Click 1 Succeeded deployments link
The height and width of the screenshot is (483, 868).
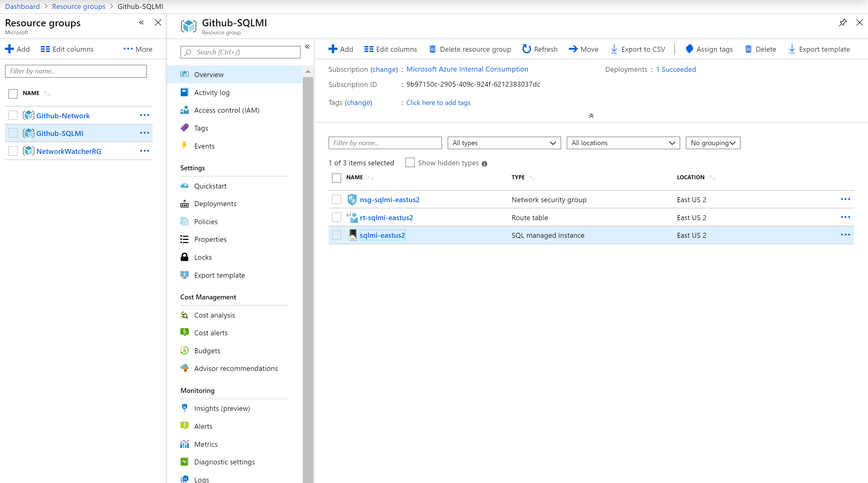[x=676, y=69]
